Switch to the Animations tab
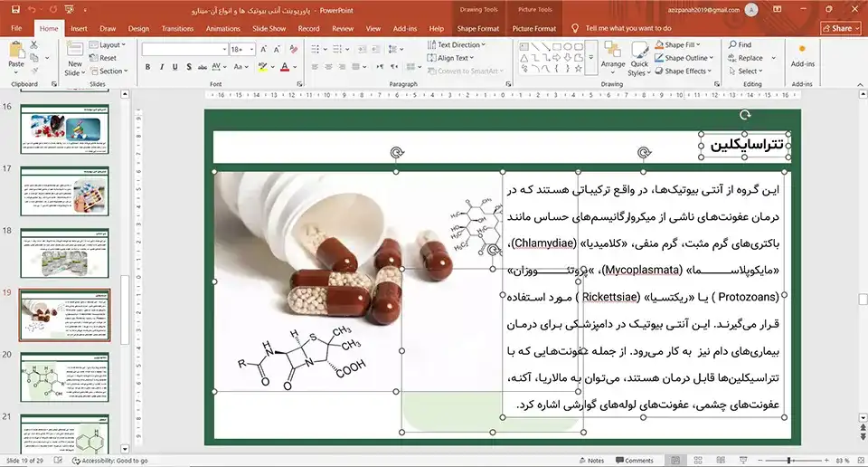 pos(223,28)
